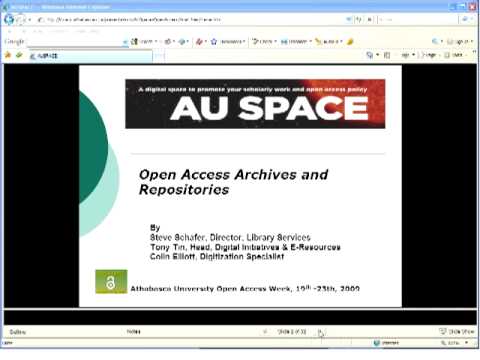Expand the address bar history dropdown

pyautogui.click(x=348, y=20)
